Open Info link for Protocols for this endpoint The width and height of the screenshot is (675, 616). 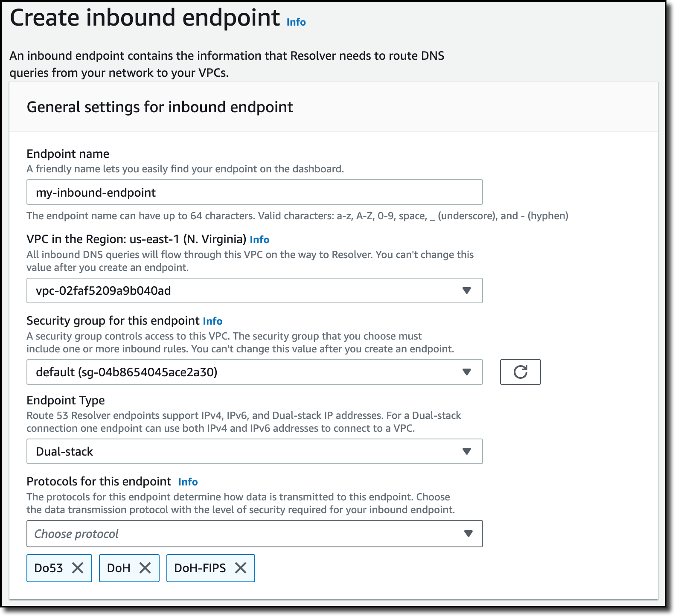(x=188, y=482)
